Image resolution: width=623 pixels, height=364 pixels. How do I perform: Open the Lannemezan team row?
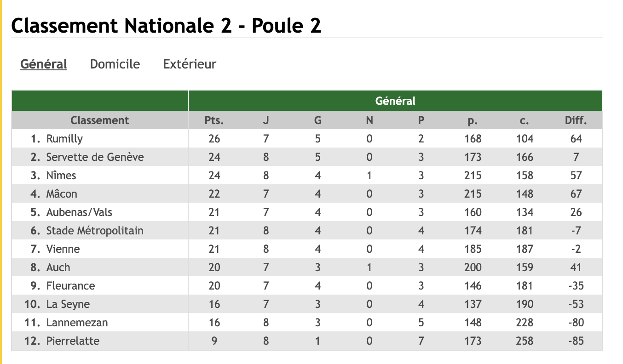pos(77,323)
